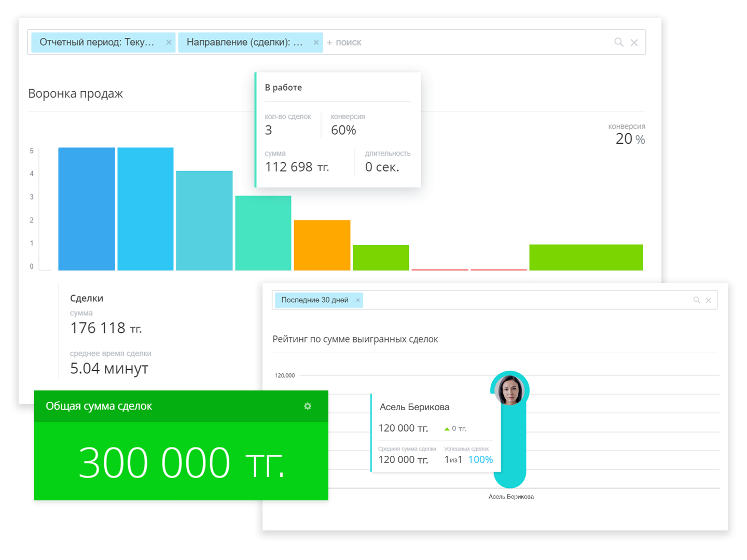Click Асель Берикова's avatar photo
Image resolution: width=747 pixels, height=560 pixels.
click(x=509, y=390)
